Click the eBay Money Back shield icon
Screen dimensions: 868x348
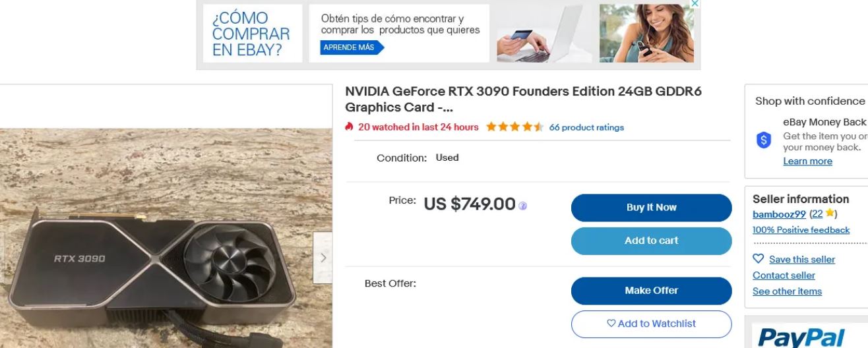[764, 140]
